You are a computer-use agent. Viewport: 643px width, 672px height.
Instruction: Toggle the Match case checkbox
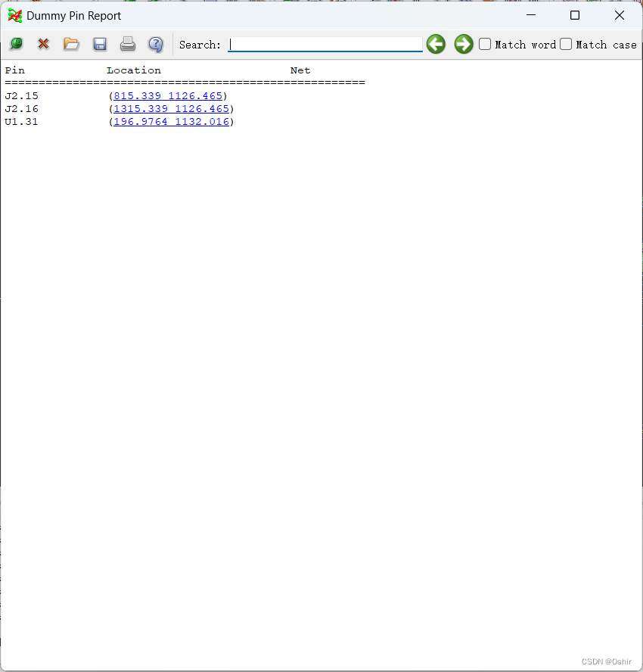[x=566, y=45]
